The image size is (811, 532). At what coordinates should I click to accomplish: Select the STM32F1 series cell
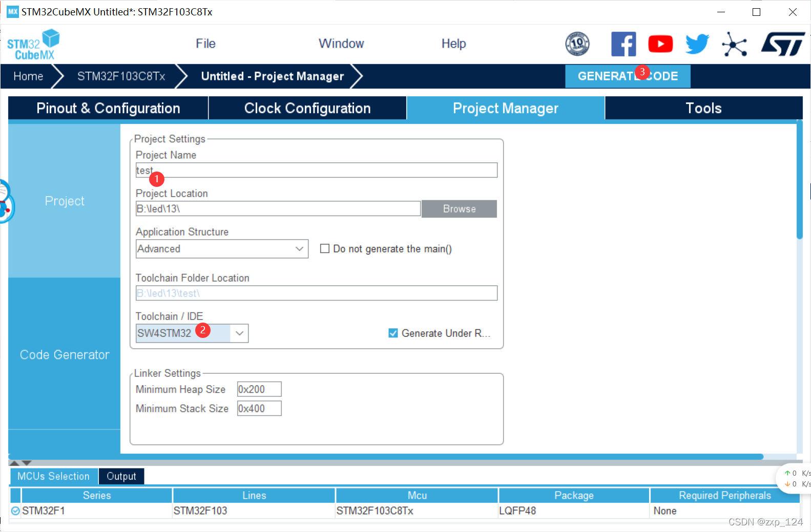[x=97, y=510]
